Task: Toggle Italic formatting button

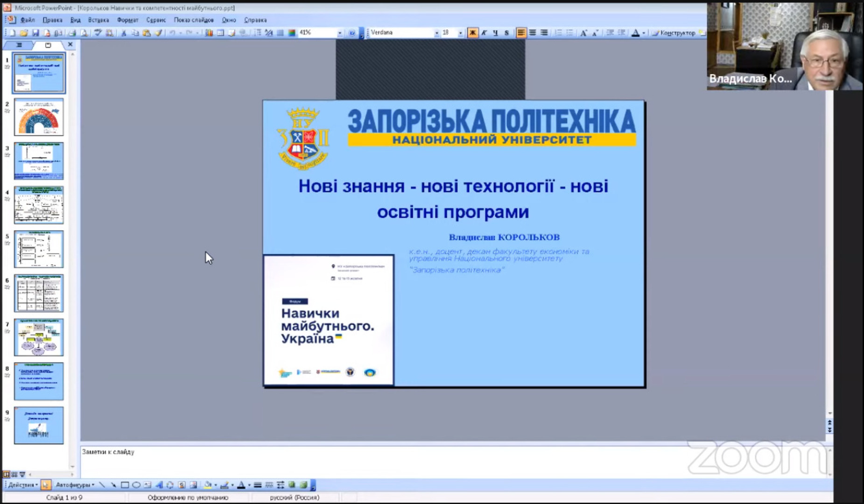Action: [484, 33]
